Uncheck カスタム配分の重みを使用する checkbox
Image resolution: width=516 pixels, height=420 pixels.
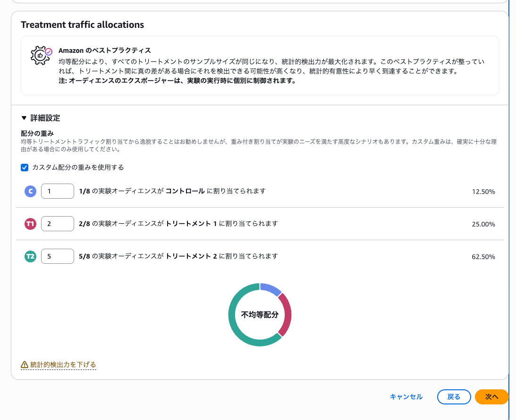pyautogui.click(x=25, y=168)
